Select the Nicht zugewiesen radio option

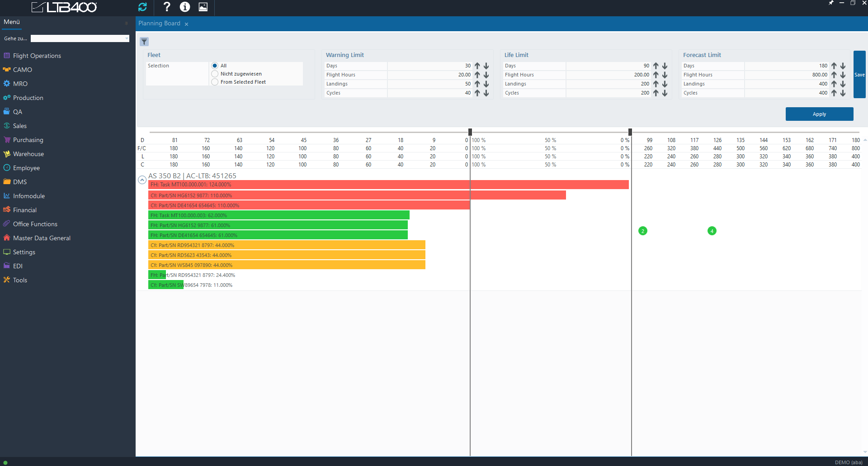[x=215, y=74]
